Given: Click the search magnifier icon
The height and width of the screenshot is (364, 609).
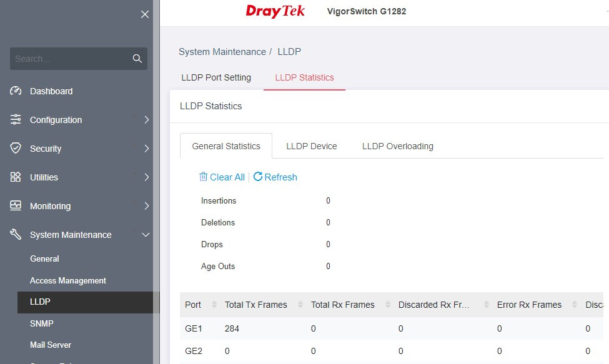Looking at the screenshot, I should [137, 59].
